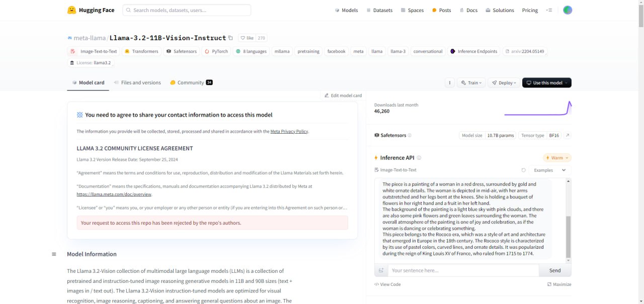Switch to the Files and versions tab
This screenshot has width=644, height=304.
pos(137,83)
